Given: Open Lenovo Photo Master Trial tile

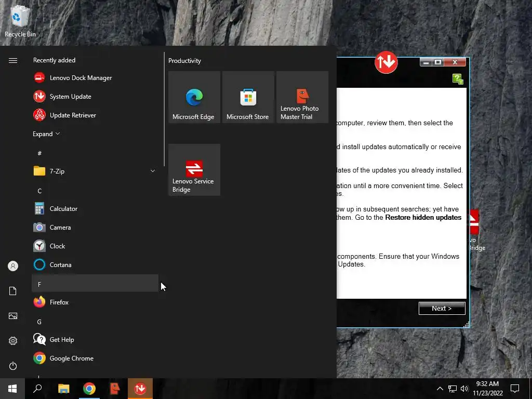Looking at the screenshot, I should coord(302,97).
